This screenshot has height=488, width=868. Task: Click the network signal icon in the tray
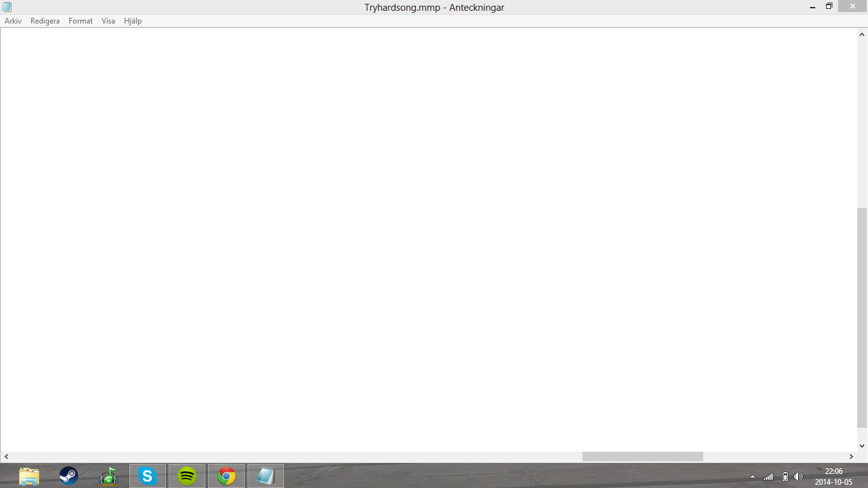(769, 477)
